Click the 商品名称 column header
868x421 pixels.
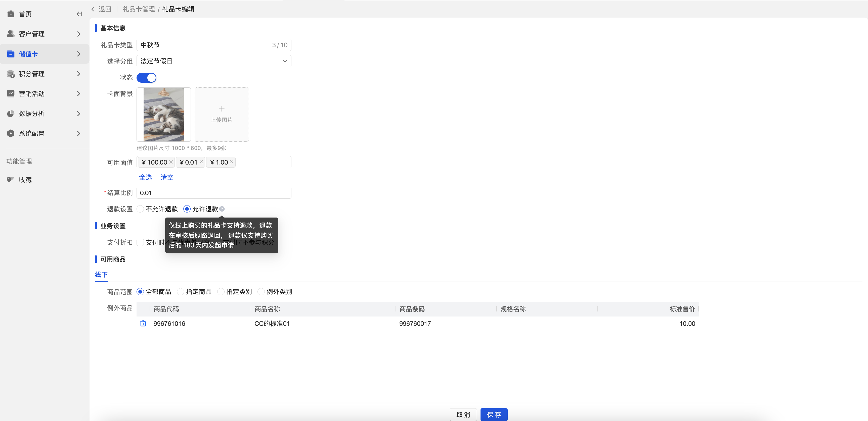pos(267,309)
